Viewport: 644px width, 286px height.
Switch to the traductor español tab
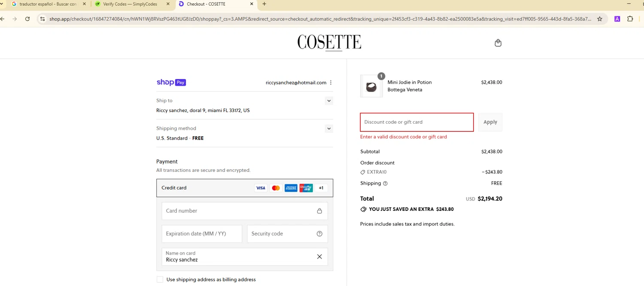point(47,4)
